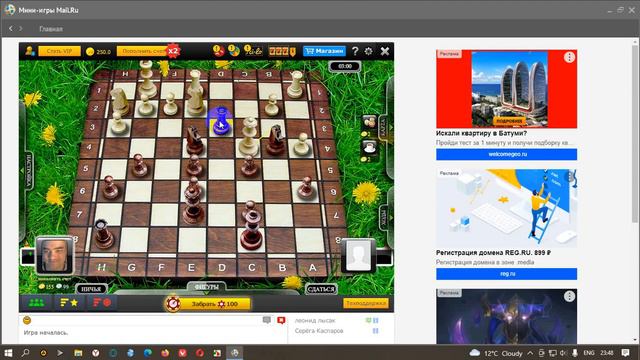Image resolution: width=640 pixels, height=360 pixels.
Task: Open the volume control in tray
Action: tap(563, 353)
